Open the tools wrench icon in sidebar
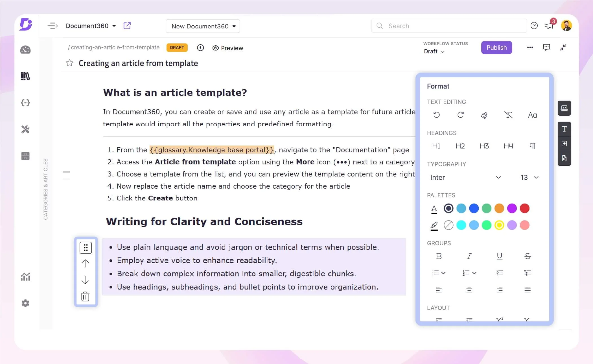The image size is (593, 364). click(x=25, y=129)
